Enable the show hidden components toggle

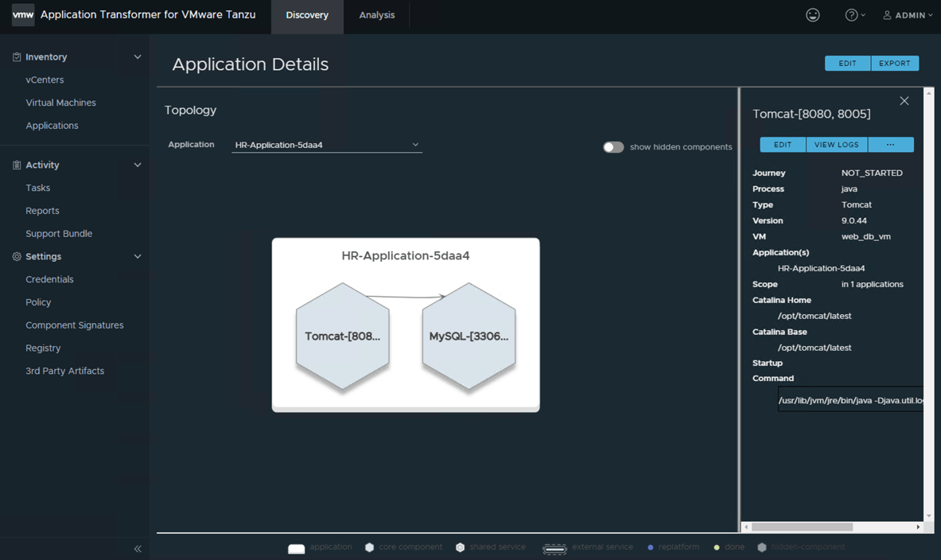tap(612, 147)
